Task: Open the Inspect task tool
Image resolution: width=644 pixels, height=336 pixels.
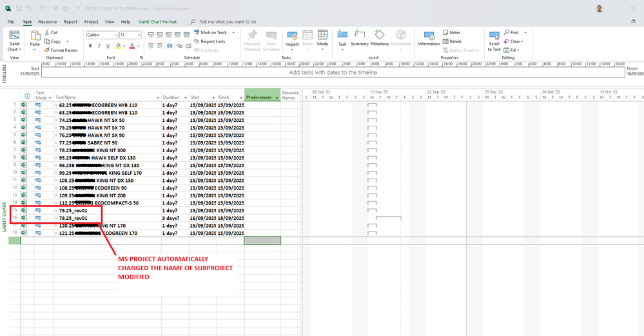Action: 292,40
